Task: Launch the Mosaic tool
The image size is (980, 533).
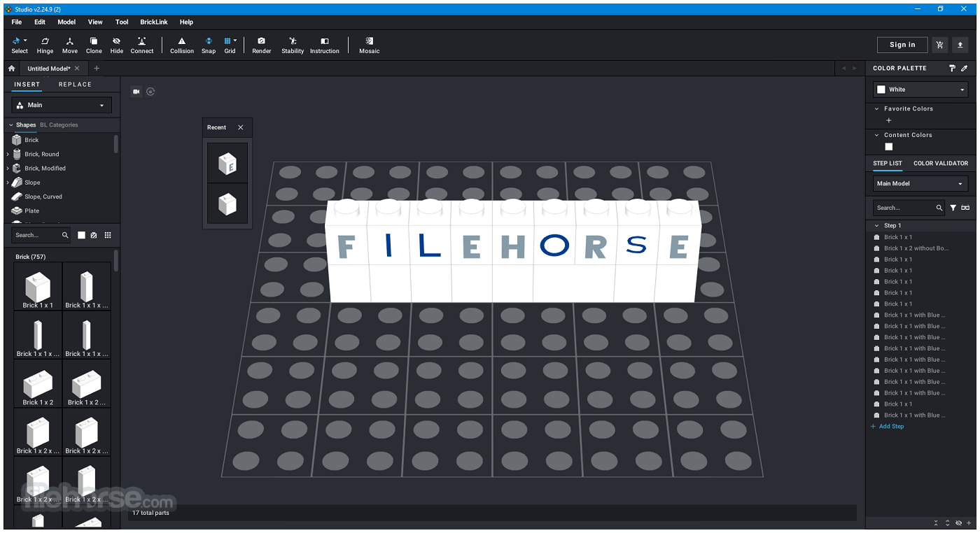Action: coord(370,45)
